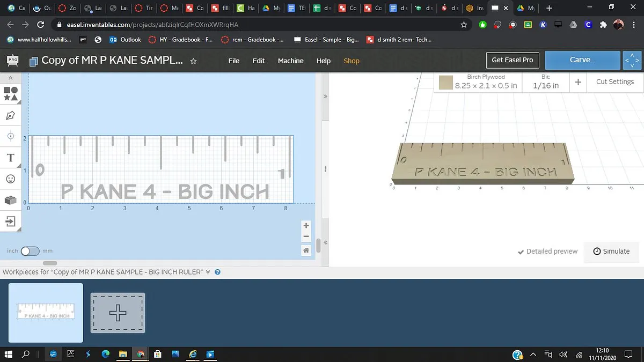
Task: Open the Shapes tool in left toolbar
Action: click(x=11, y=94)
